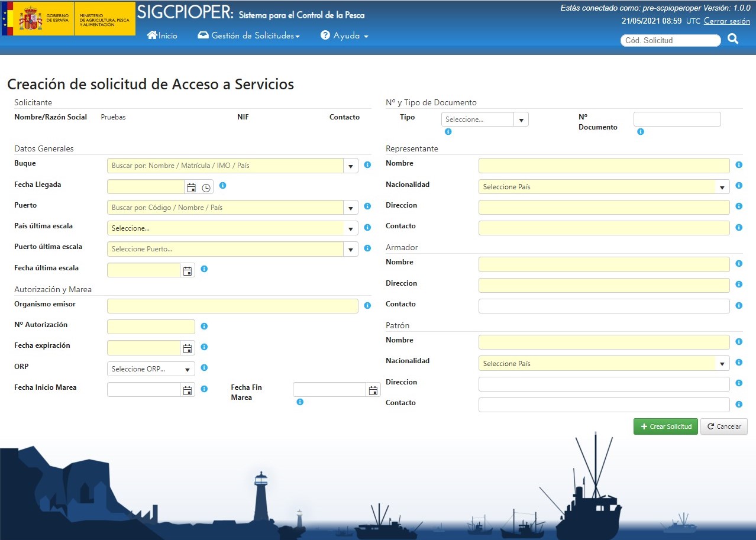Open the Fecha última escala calendar icon

point(188,271)
